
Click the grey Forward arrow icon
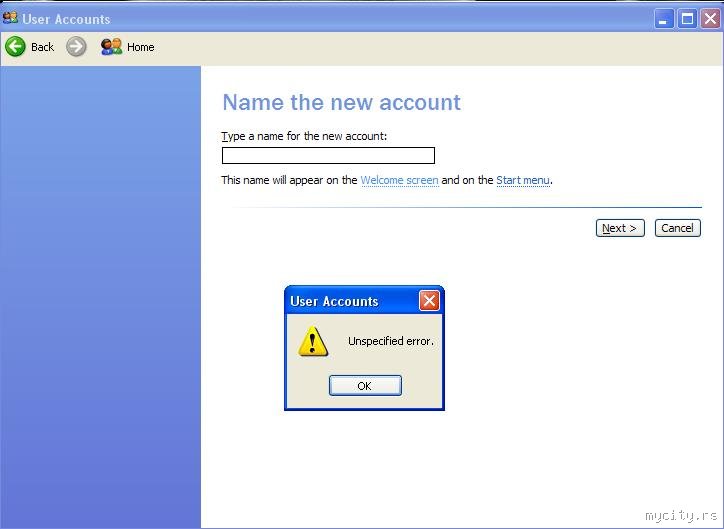click(76, 47)
